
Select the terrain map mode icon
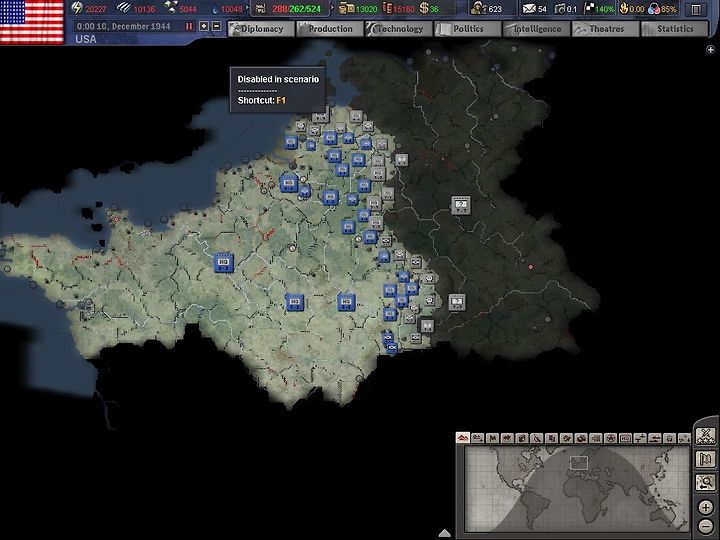(463, 438)
